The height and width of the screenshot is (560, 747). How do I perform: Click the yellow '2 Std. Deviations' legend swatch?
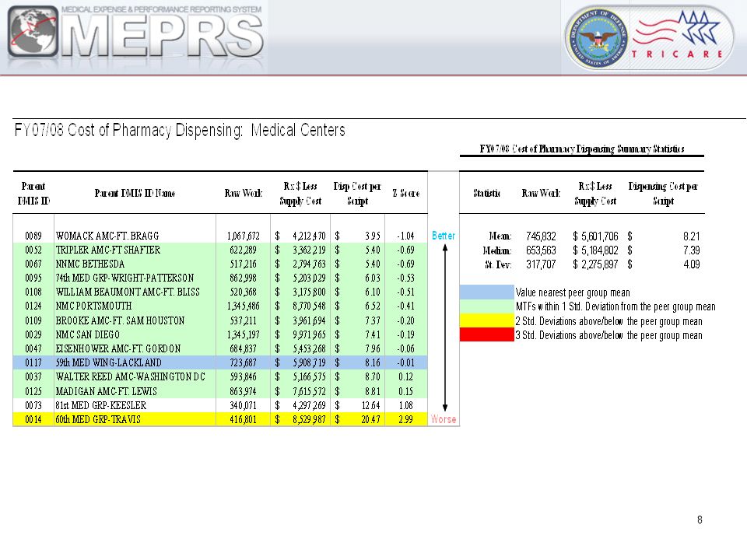[x=487, y=320]
